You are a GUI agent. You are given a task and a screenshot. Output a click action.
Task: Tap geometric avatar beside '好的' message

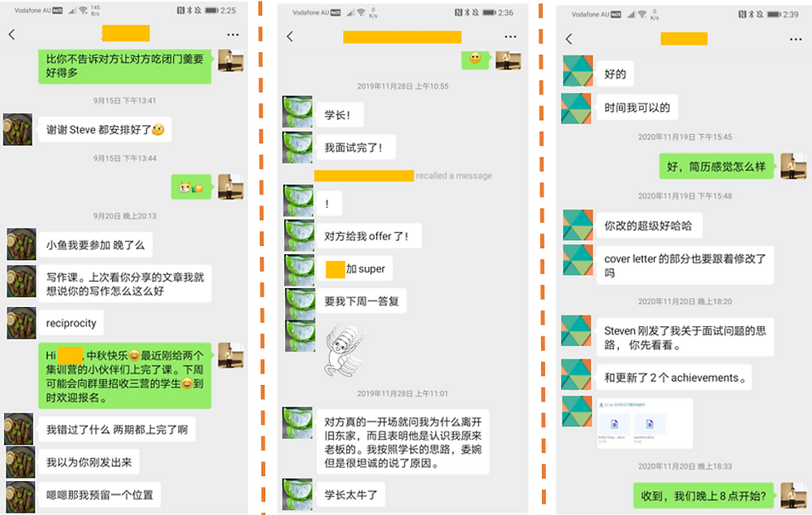pyautogui.click(x=578, y=71)
